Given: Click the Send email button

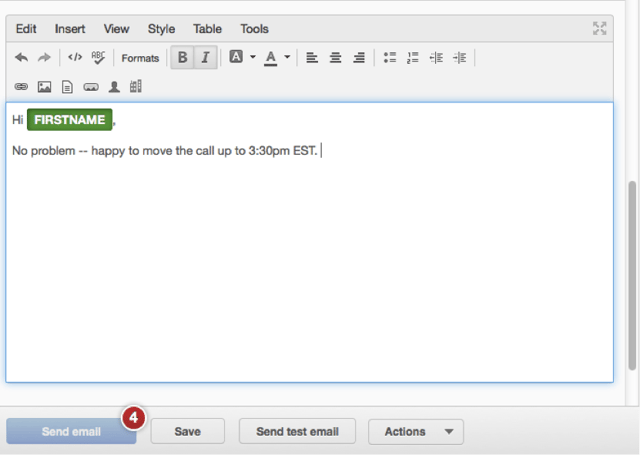Looking at the screenshot, I should 71,431.
